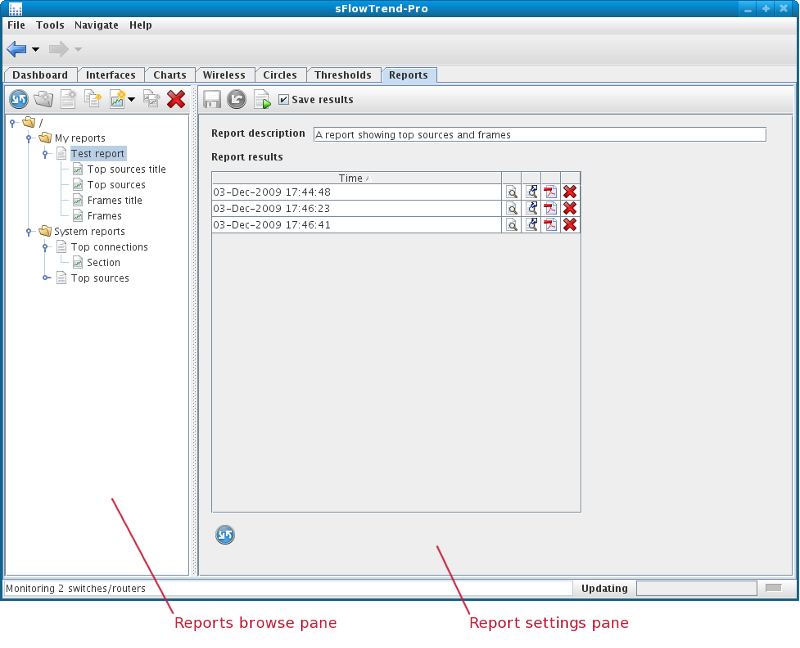Viewport: 800px width, 648px height.
Task: Click the revert icon beside the save icon
Action: point(236,99)
